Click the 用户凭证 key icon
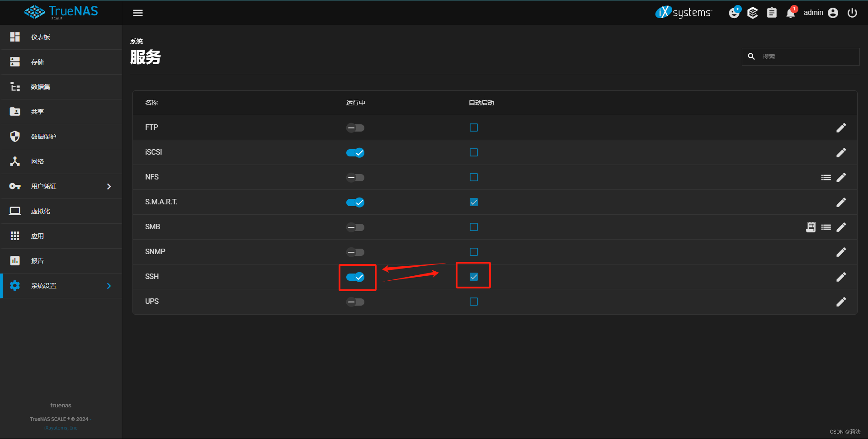The height and width of the screenshot is (439, 868). (x=15, y=186)
